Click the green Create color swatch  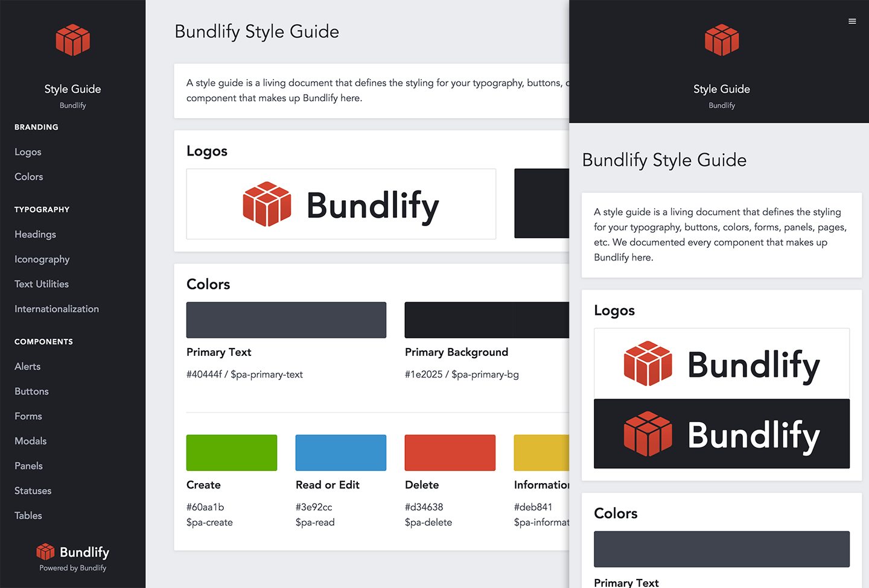tap(232, 452)
